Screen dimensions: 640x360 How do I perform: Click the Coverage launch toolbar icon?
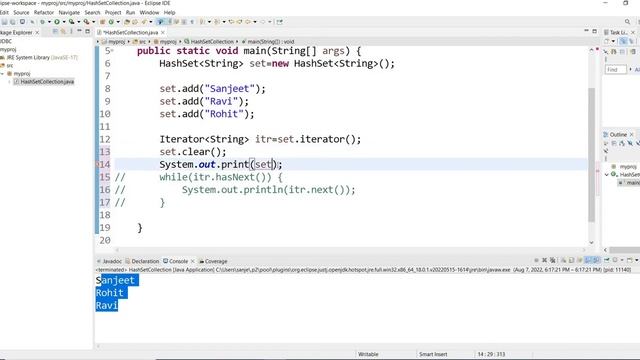tap(71, 22)
